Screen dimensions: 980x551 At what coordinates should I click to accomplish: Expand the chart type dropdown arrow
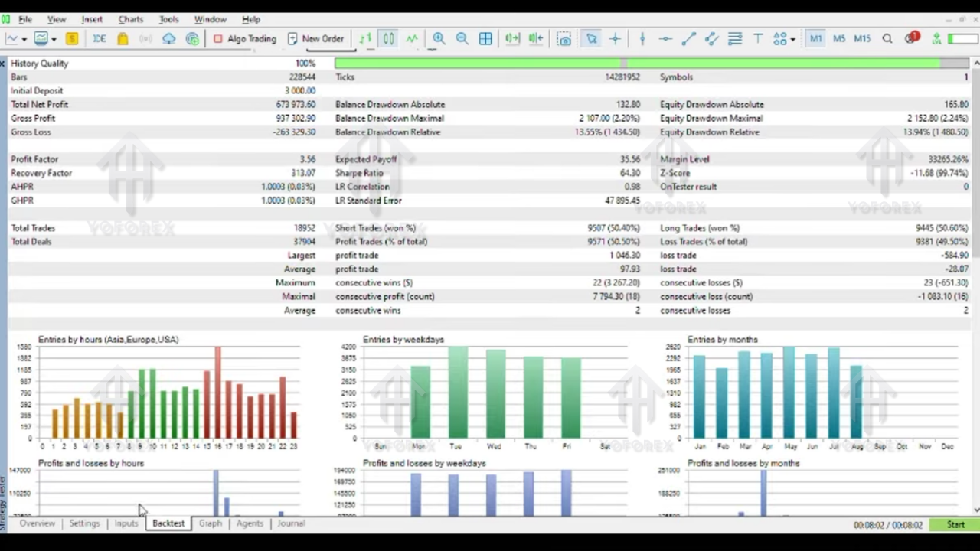(x=24, y=39)
